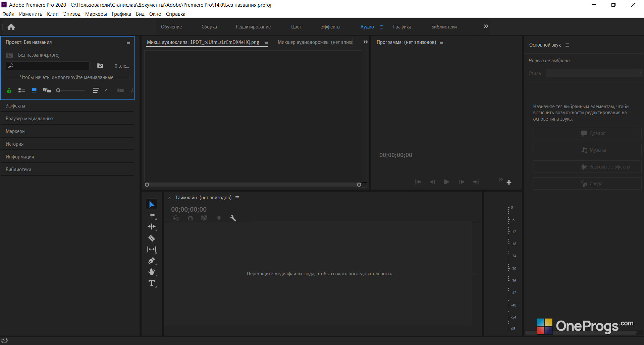Go to the Home screen icon
Screen dimensions: 644x345
coord(11,27)
